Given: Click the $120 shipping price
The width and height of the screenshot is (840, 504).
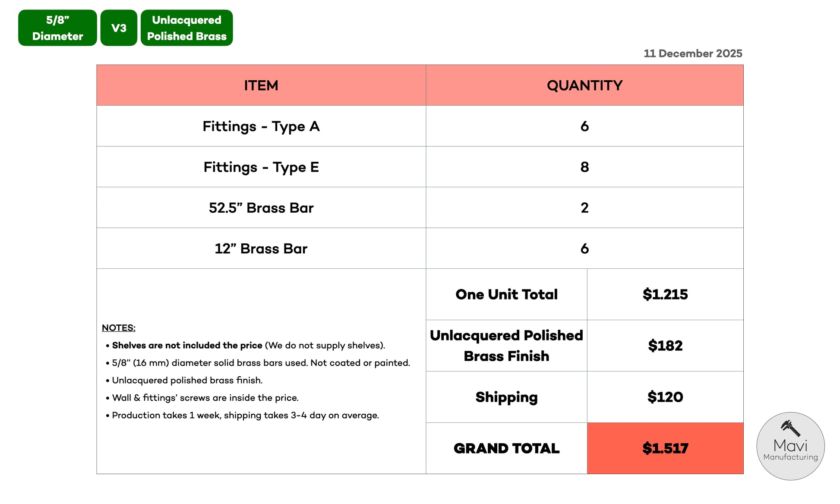Looking at the screenshot, I should [x=665, y=397].
